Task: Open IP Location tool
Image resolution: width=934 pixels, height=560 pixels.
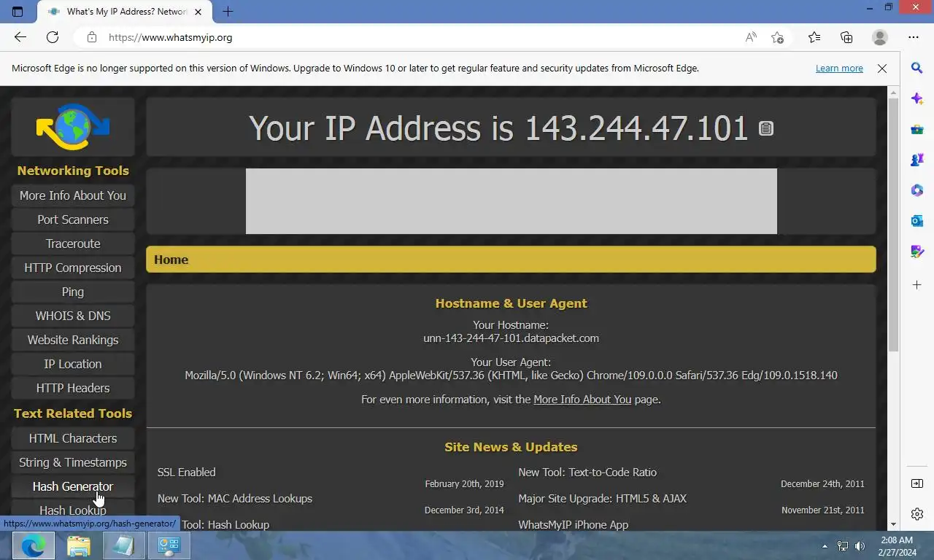Action: [x=73, y=364]
